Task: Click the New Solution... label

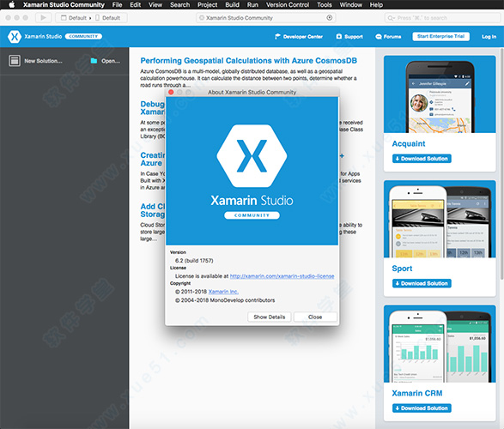Action: (44, 61)
